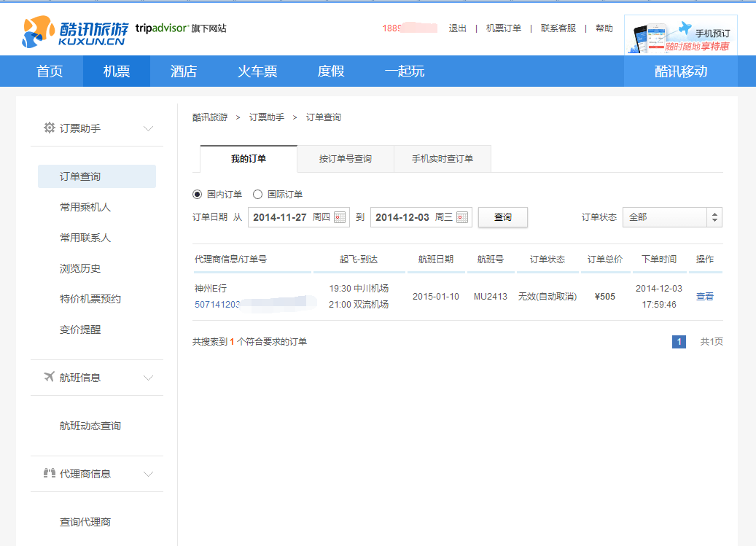Click the airplane icon beside 航班信息
Viewport: 756px width, 546px height.
click(x=49, y=376)
